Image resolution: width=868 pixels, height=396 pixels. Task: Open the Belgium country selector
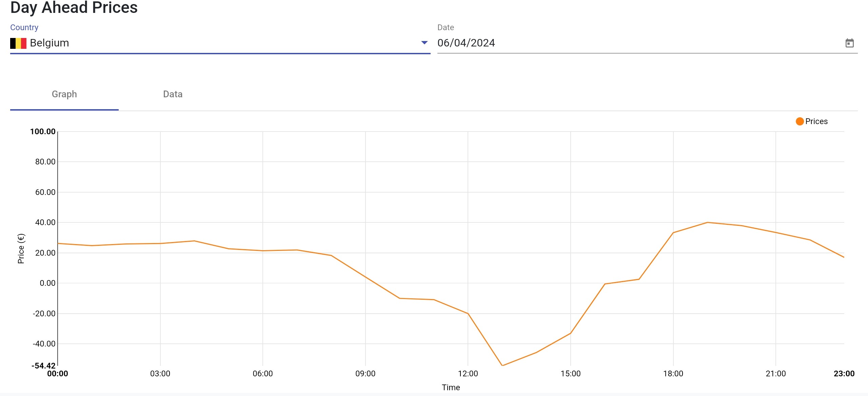[x=217, y=43]
